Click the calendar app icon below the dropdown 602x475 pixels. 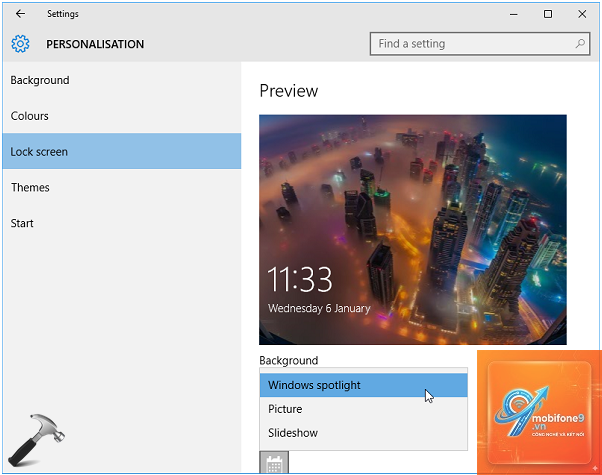click(x=274, y=462)
